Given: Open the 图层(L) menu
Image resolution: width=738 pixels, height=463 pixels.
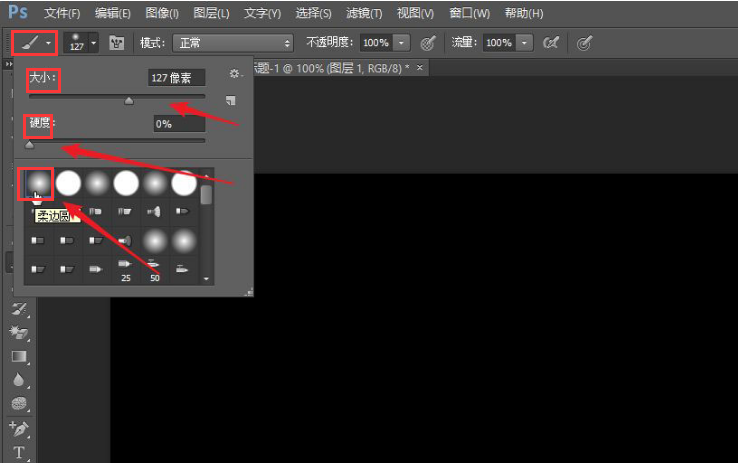Looking at the screenshot, I should (211, 13).
